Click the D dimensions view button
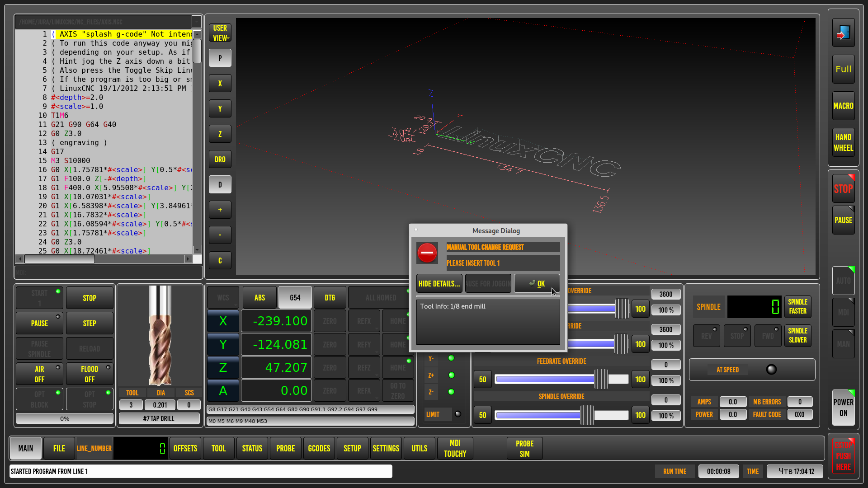This screenshot has height=488, width=868. (x=220, y=185)
